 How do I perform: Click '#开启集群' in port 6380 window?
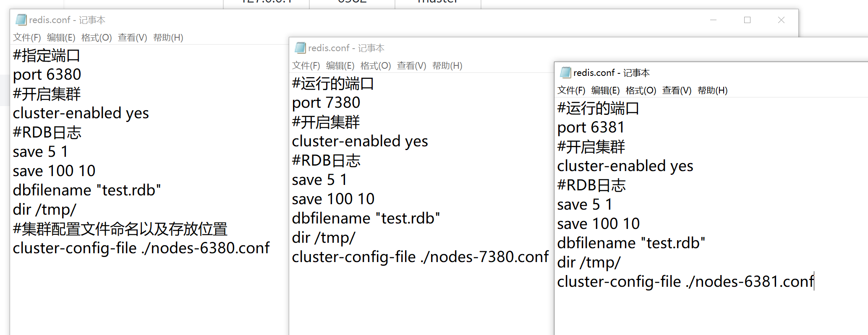click(x=47, y=94)
